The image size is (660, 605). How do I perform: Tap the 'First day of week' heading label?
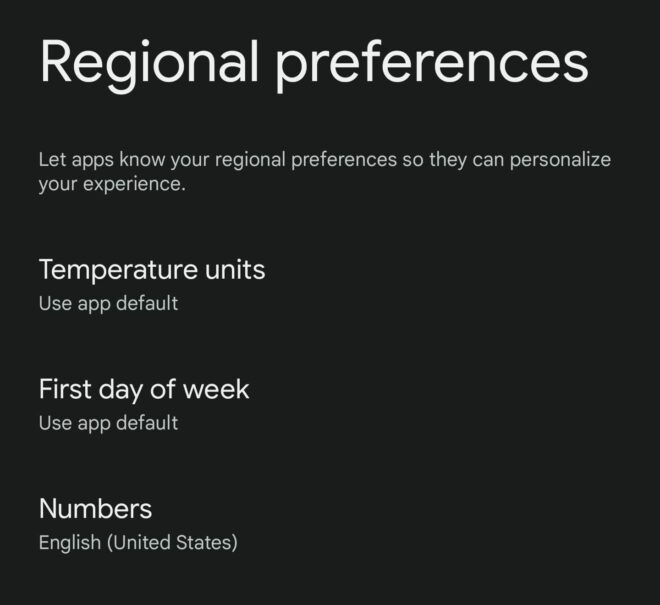pyautogui.click(x=144, y=389)
